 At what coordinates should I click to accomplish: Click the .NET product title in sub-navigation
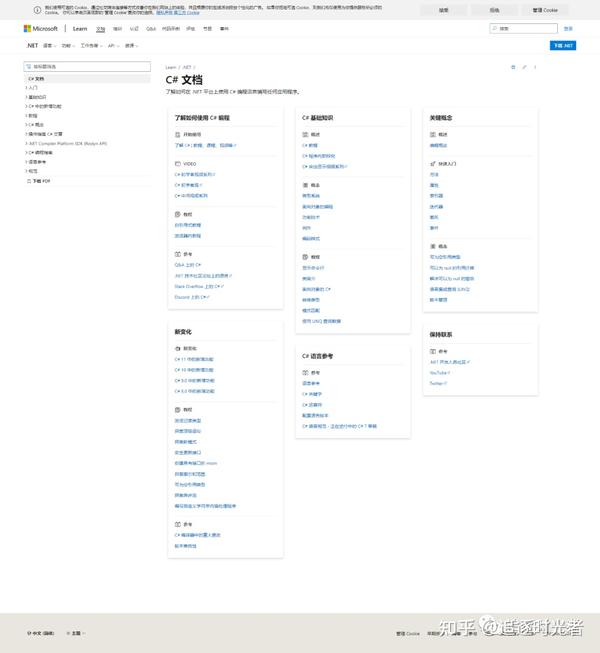pyautogui.click(x=32, y=45)
